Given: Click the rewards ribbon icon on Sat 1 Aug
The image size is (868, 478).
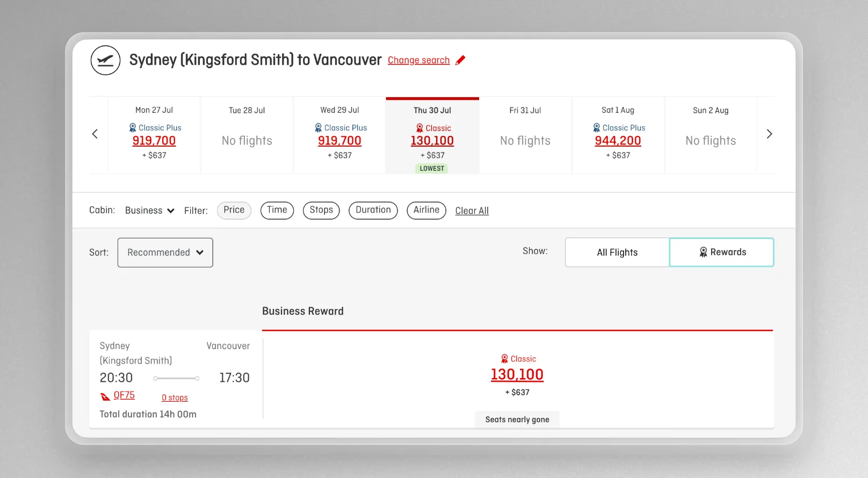Looking at the screenshot, I should coord(597,128).
